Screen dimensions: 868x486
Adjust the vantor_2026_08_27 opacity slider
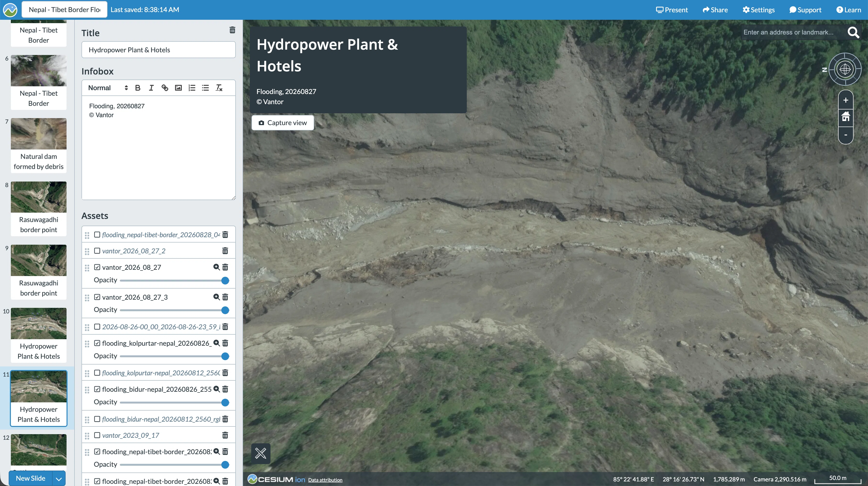click(175, 281)
